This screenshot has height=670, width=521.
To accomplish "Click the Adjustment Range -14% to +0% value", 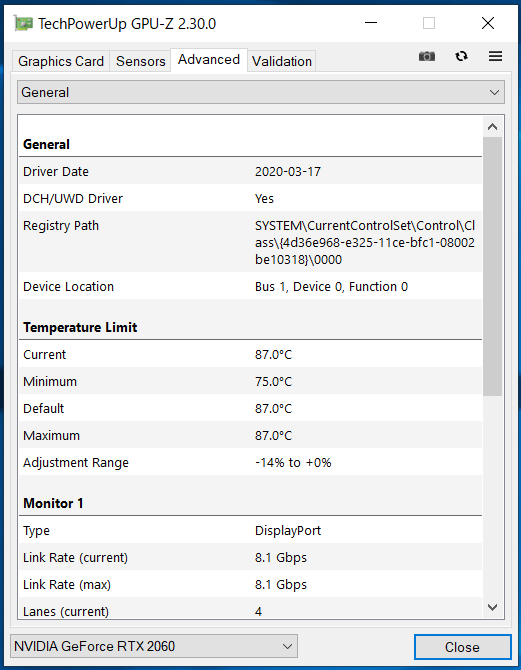I will coord(293,463).
